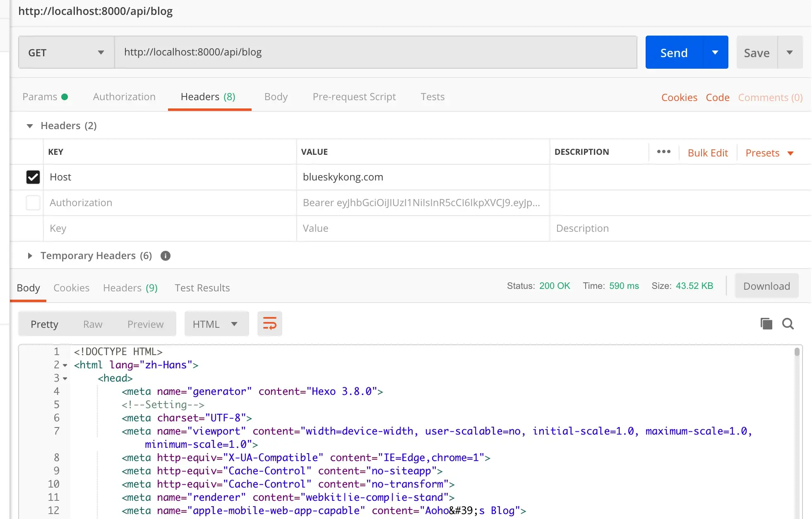The height and width of the screenshot is (519, 812).
Task: Expand the Temporary Headers section
Action: coord(30,256)
